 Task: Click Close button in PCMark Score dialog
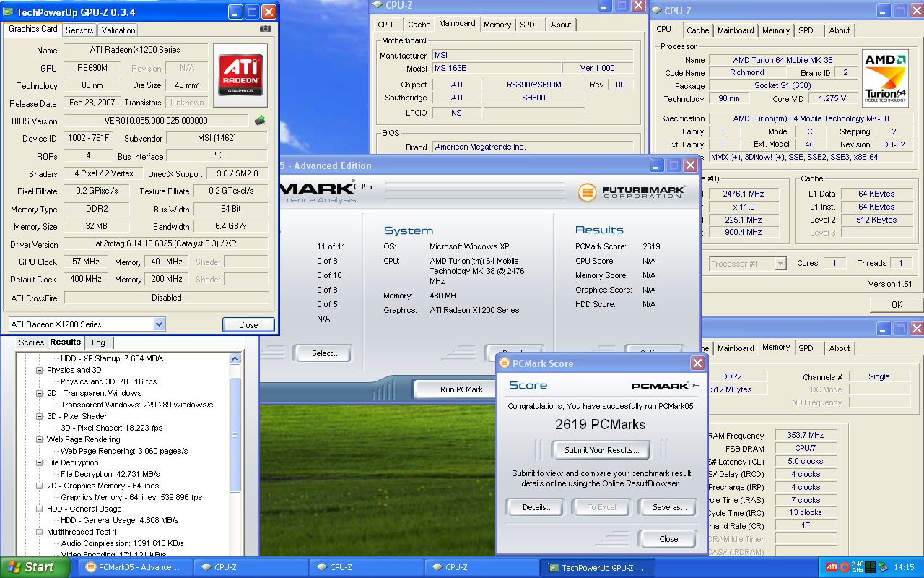[x=668, y=539]
